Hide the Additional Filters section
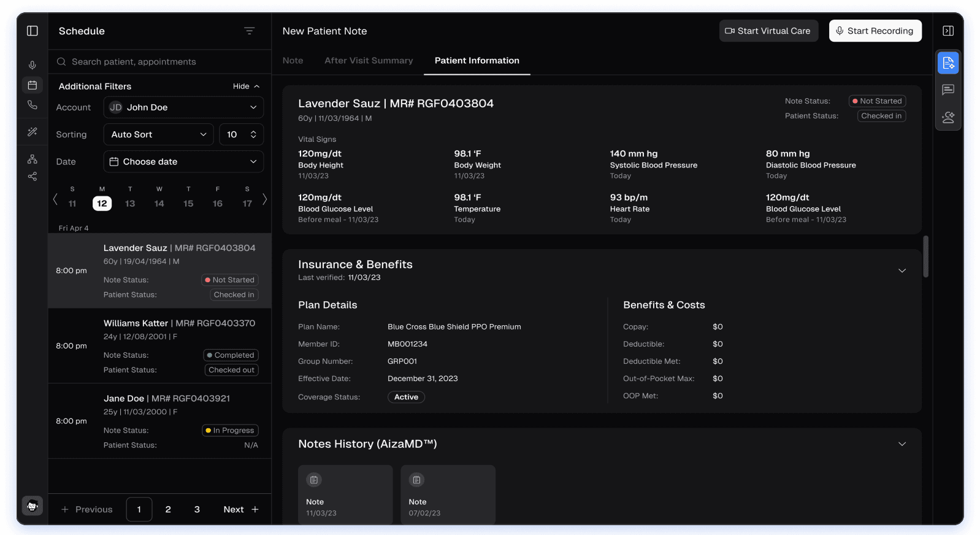This screenshot has width=980, height=535. pos(246,87)
